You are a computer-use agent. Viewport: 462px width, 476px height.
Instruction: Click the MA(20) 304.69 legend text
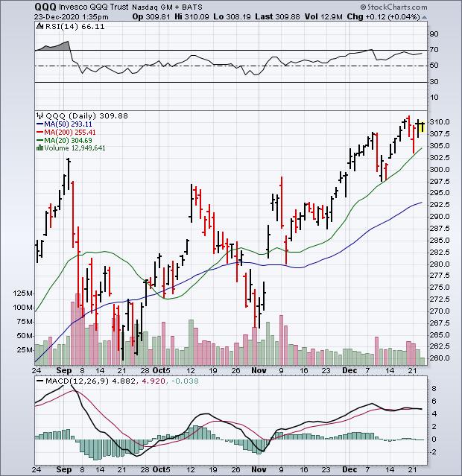tap(68, 140)
